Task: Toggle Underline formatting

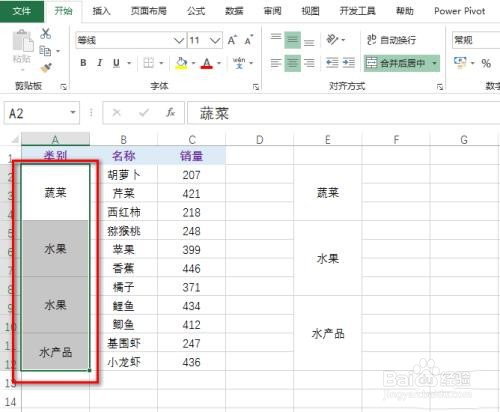Action: [116, 63]
